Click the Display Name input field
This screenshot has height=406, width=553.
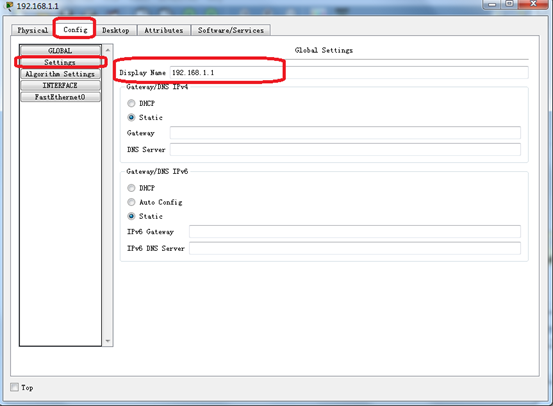[349, 72]
